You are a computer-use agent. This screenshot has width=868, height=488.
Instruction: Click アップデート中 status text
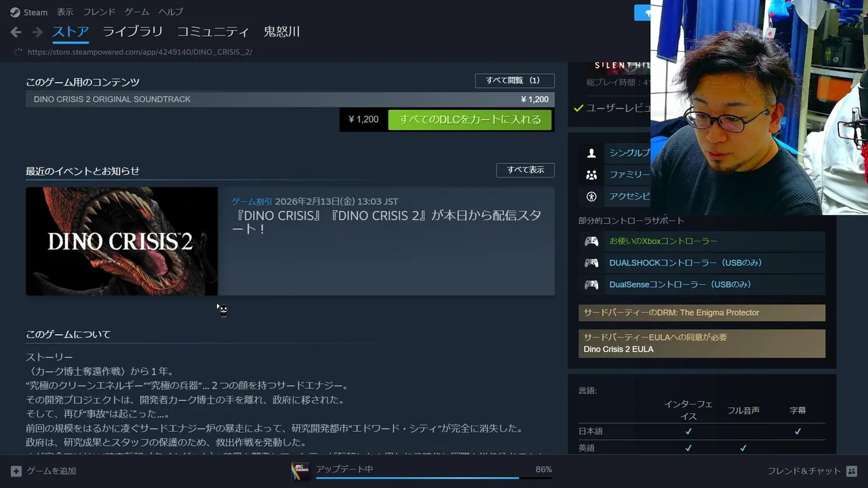point(344,470)
